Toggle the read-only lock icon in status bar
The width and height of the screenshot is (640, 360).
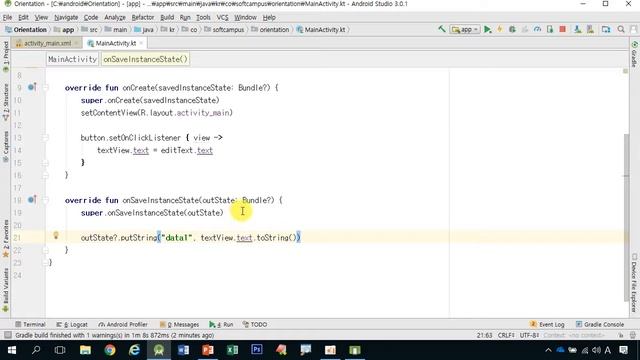(621, 335)
